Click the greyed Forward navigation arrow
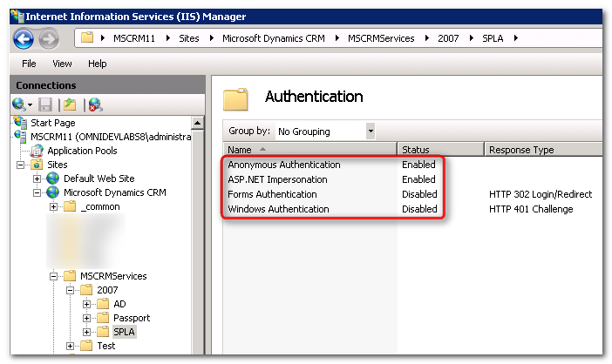Image resolution: width=612 pixels, height=364 pixels. pos(49,39)
